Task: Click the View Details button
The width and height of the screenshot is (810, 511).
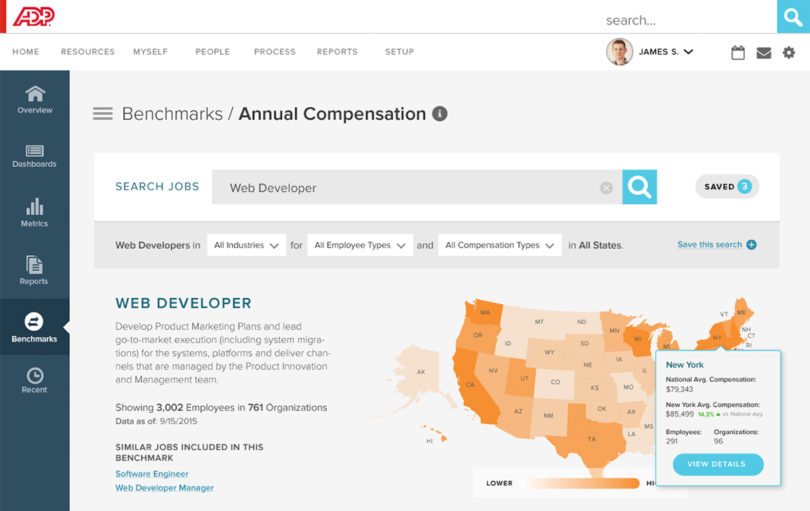Action: tap(717, 464)
